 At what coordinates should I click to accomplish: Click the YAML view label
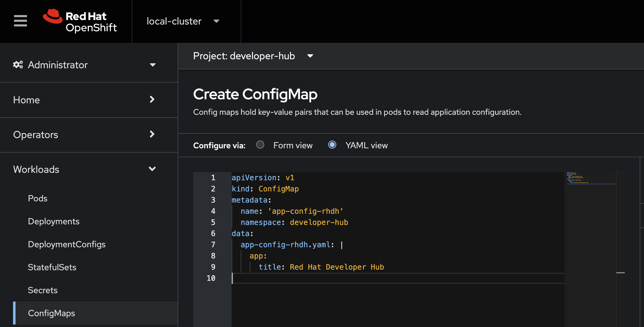pyautogui.click(x=366, y=146)
